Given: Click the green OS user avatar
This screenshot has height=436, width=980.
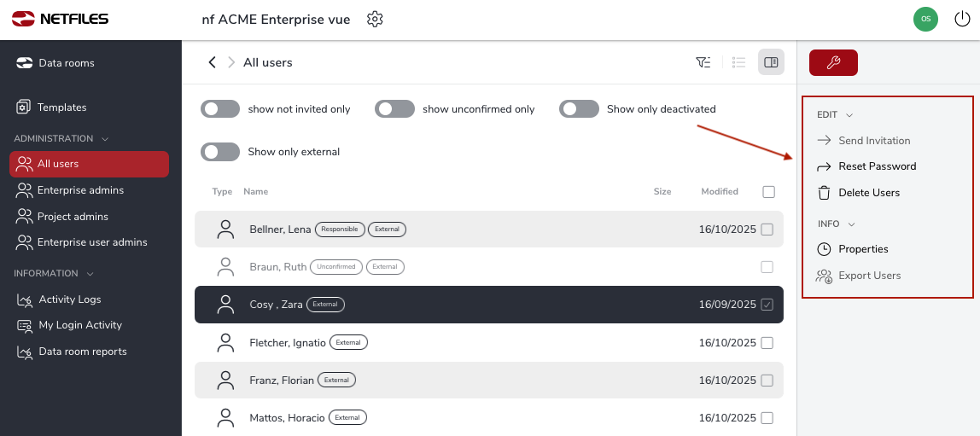Looking at the screenshot, I should [x=925, y=19].
